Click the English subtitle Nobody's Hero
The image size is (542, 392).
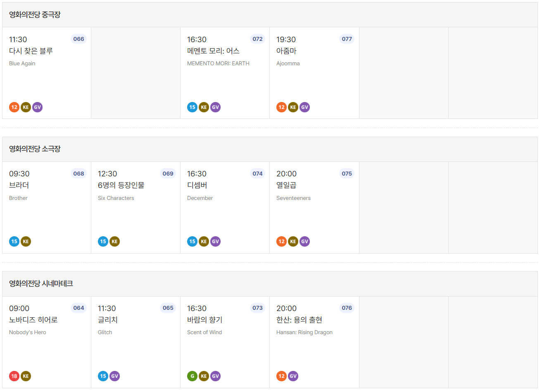click(x=28, y=332)
